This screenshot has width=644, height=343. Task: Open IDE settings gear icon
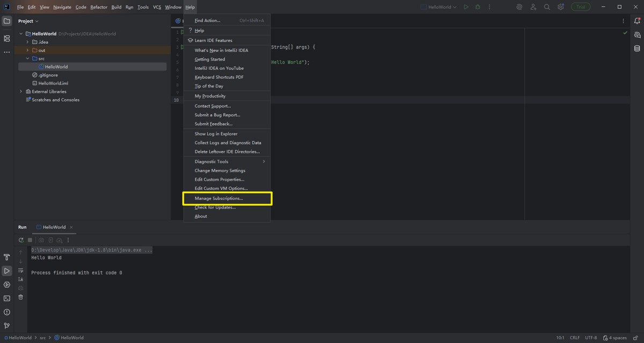[x=561, y=7]
